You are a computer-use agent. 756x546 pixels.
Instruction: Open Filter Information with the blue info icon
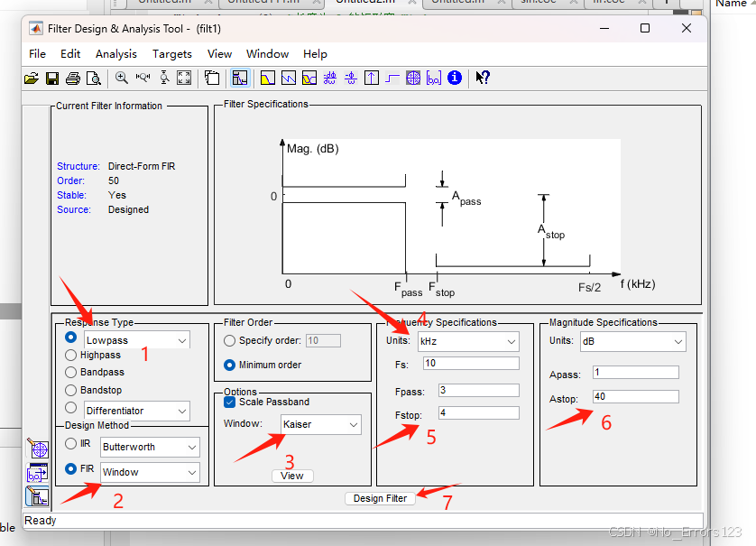click(x=455, y=78)
